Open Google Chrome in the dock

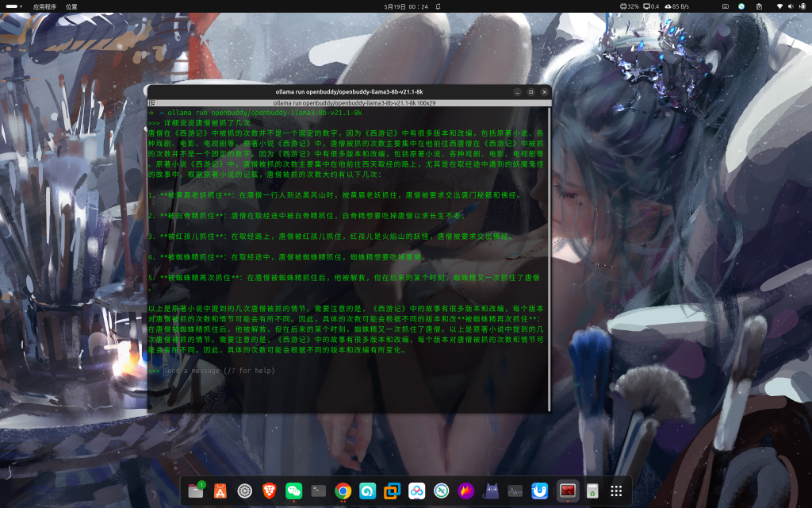(343, 491)
